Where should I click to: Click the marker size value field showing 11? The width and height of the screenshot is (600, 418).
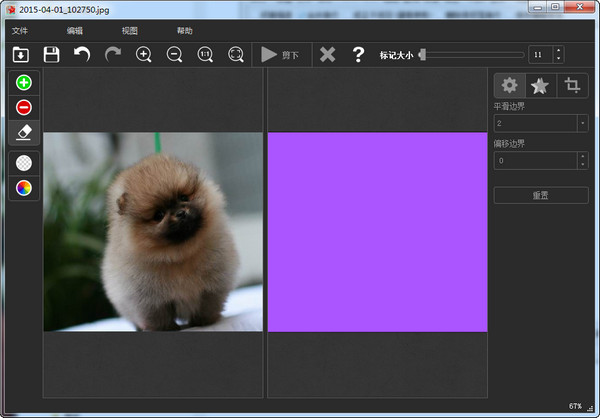540,55
